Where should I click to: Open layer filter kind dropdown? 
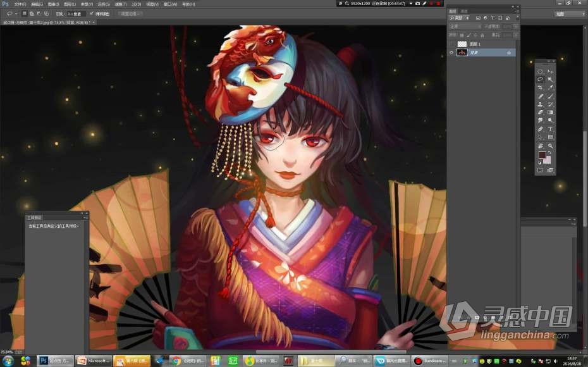click(x=460, y=18)
